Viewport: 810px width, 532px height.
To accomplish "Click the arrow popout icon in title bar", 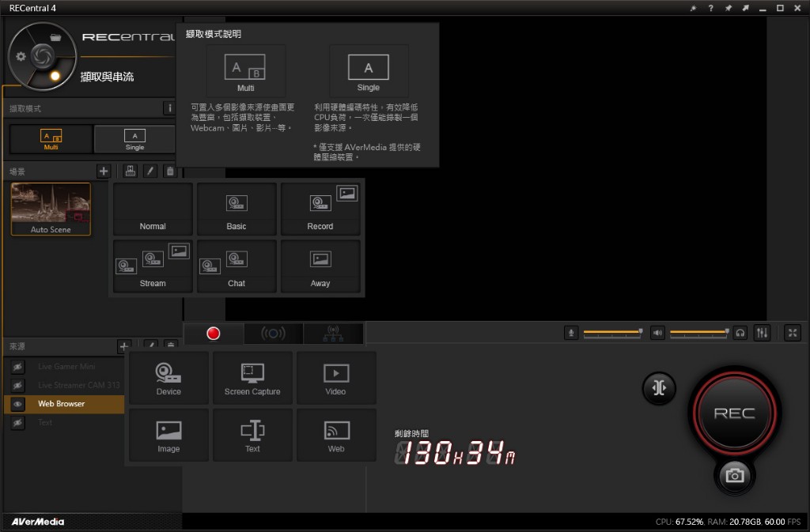I will pos(745,8).
